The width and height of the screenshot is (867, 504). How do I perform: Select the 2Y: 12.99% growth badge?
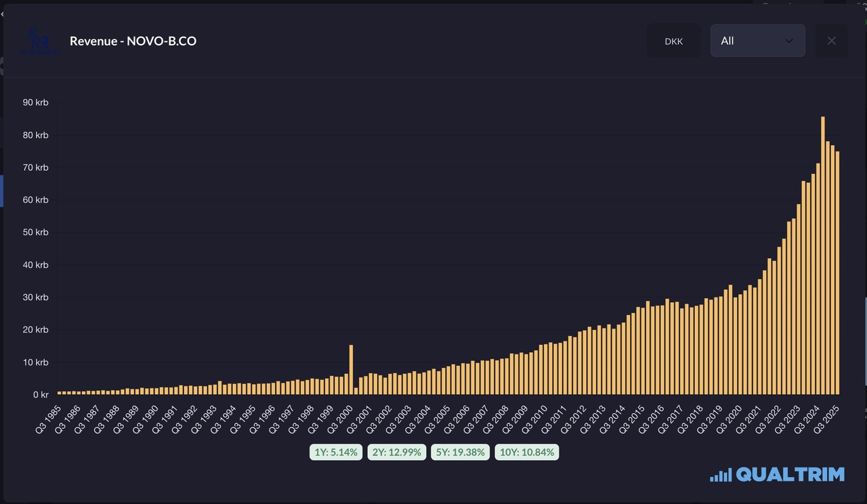tap(396, 452)
